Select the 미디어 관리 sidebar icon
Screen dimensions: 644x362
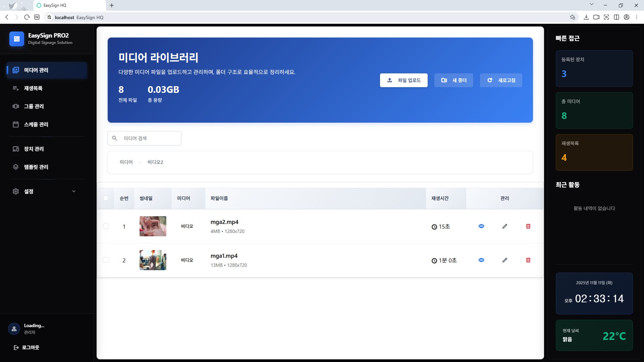click(15, 70)
